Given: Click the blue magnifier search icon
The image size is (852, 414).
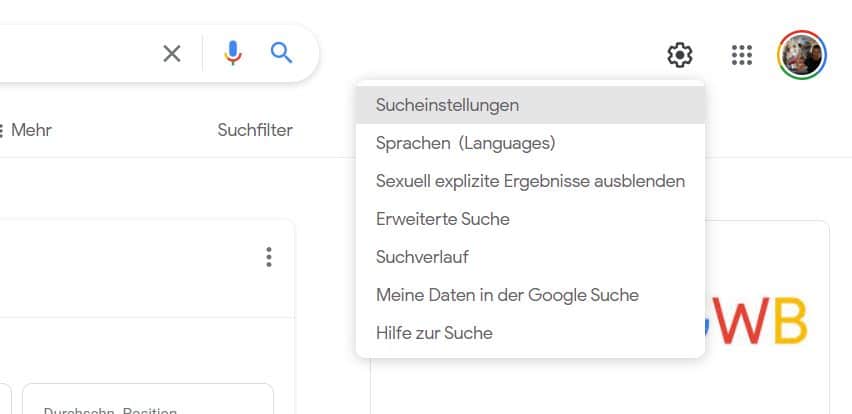Looking at the screenshot, I should tap(281, 53).
